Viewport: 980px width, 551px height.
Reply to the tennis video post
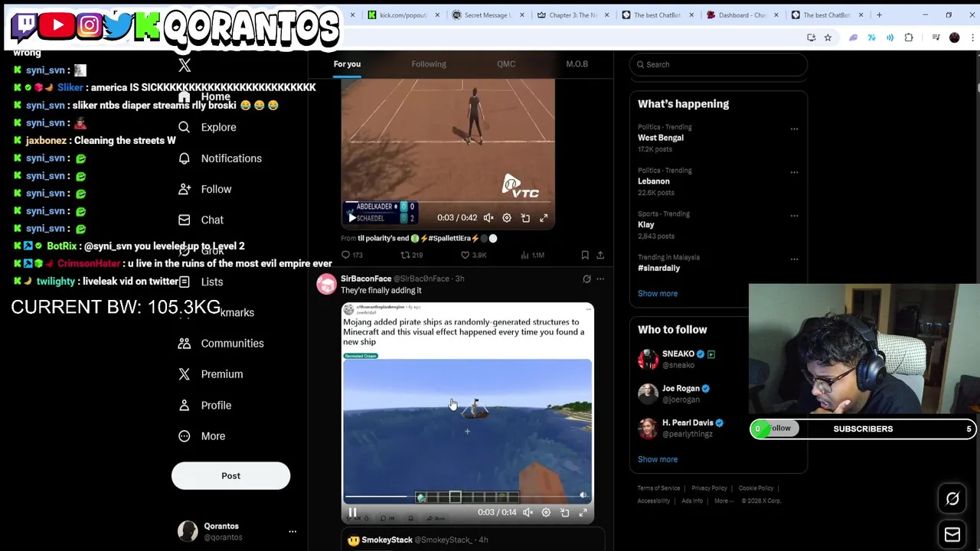[x=351, y=255]
